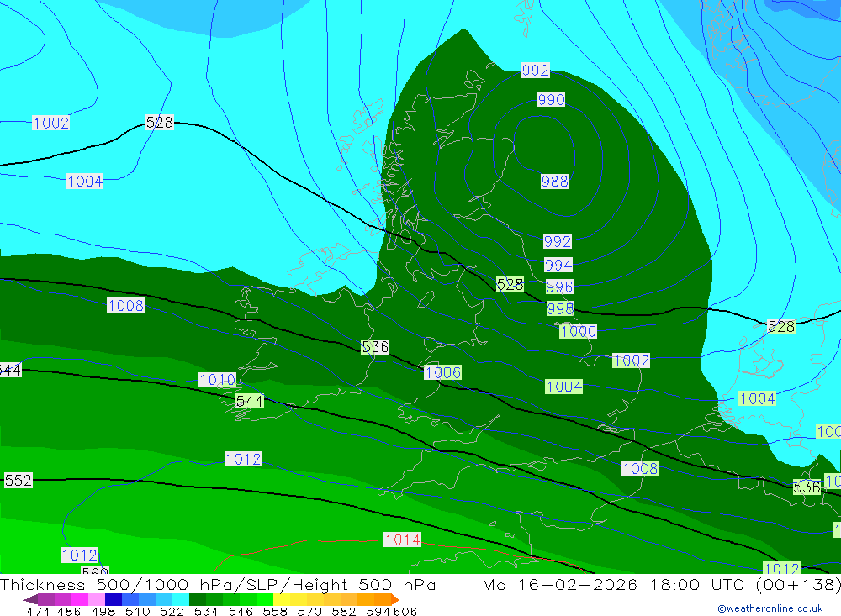Select the 996 isobar label
841x616 pixels.
point(559,287)
